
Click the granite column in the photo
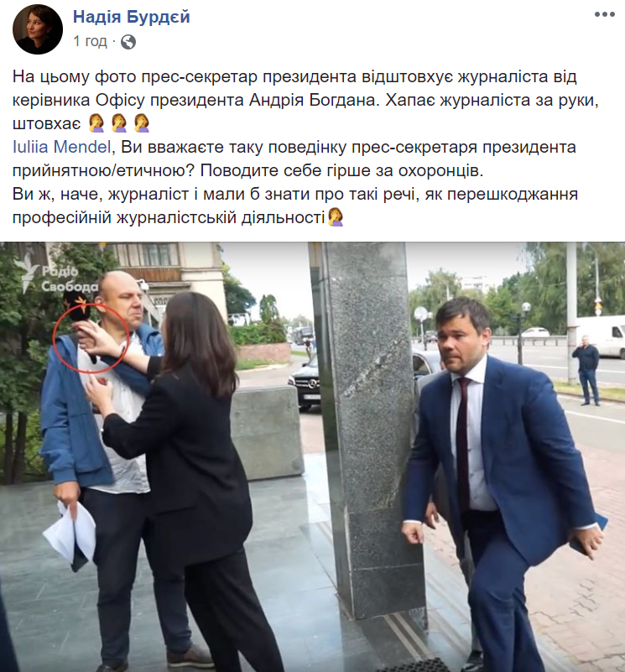[x=369, y=429]
